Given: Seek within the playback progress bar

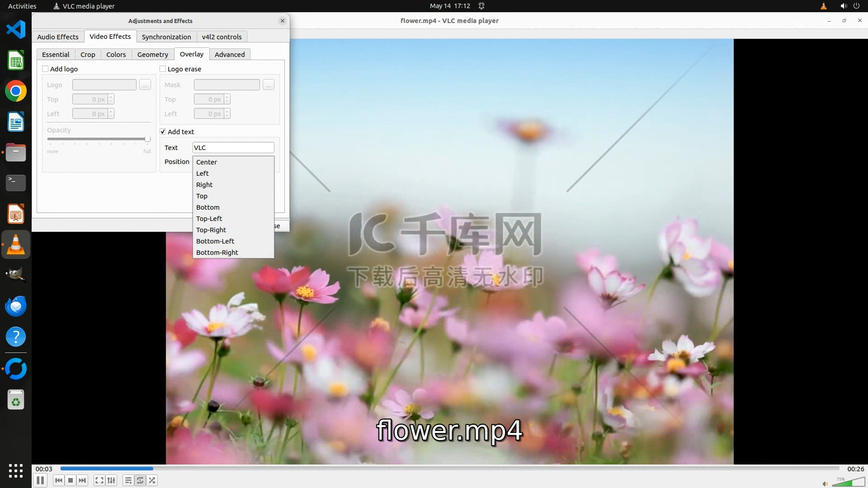Looking at the screenshot, I should point(449,469).
